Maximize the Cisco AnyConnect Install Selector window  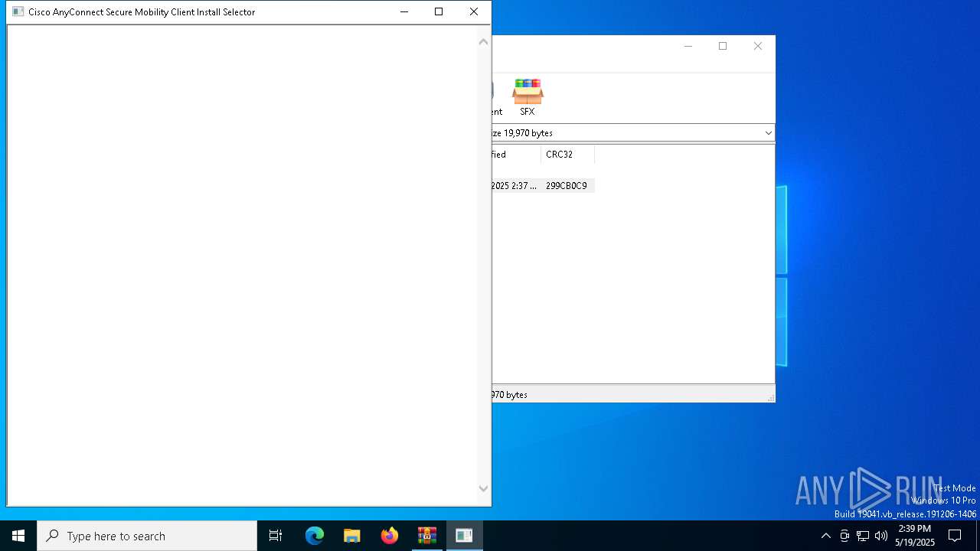coord(439,11)
